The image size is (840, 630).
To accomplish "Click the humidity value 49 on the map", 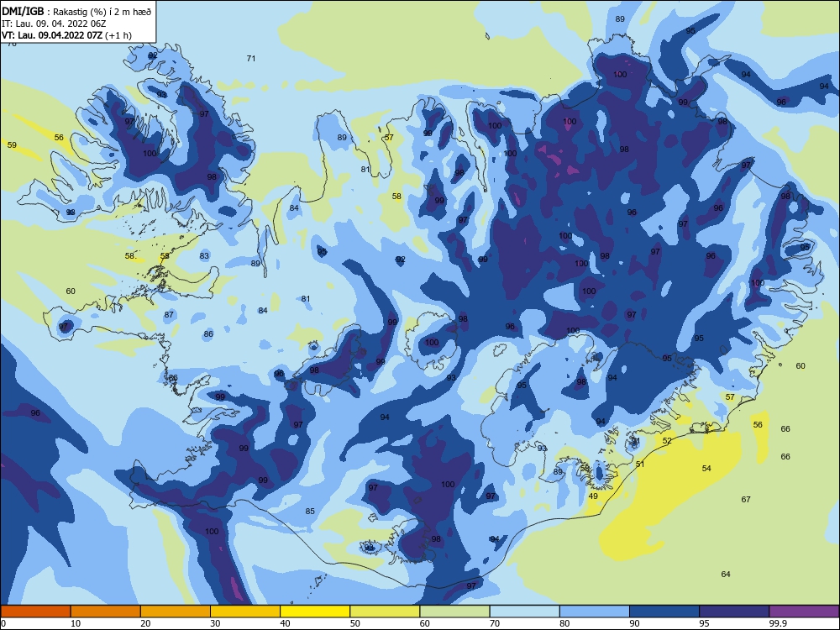I will [x=593, y=496].
